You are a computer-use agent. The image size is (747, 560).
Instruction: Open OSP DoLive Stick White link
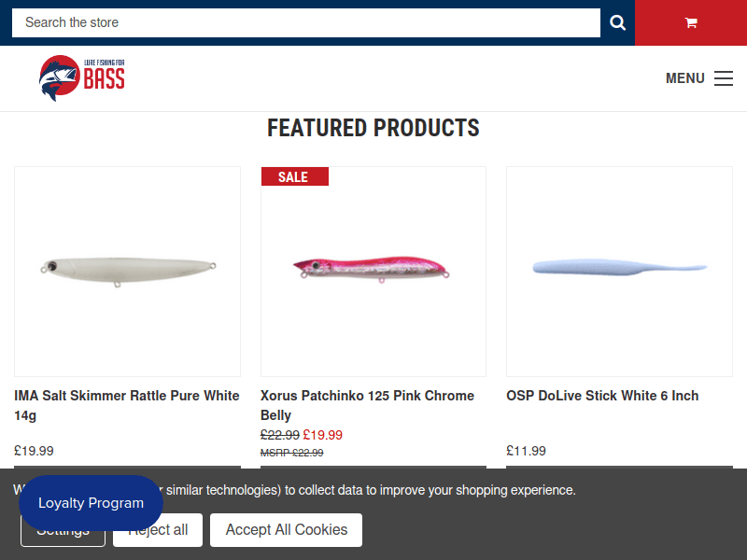[x=602, y=396]
